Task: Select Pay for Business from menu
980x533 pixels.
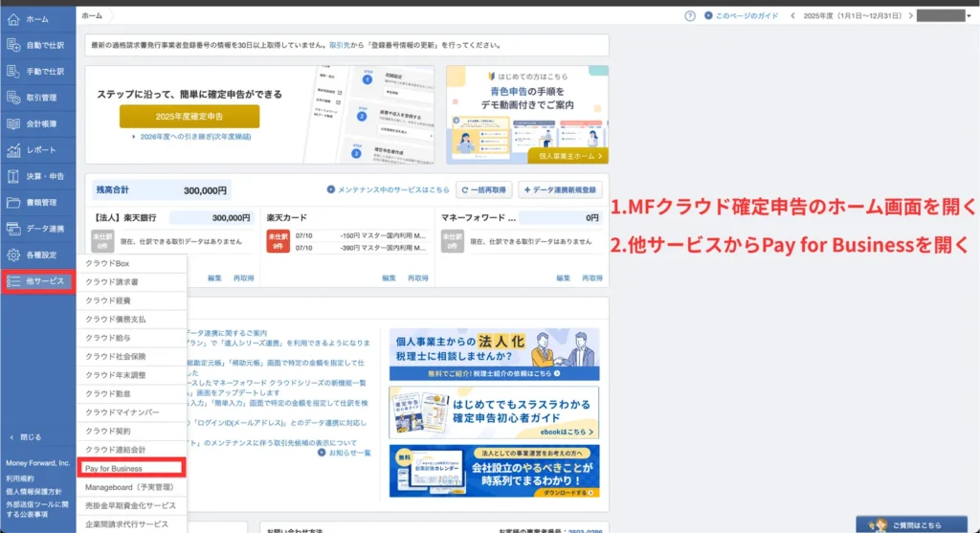Action: tap(115, 469)
